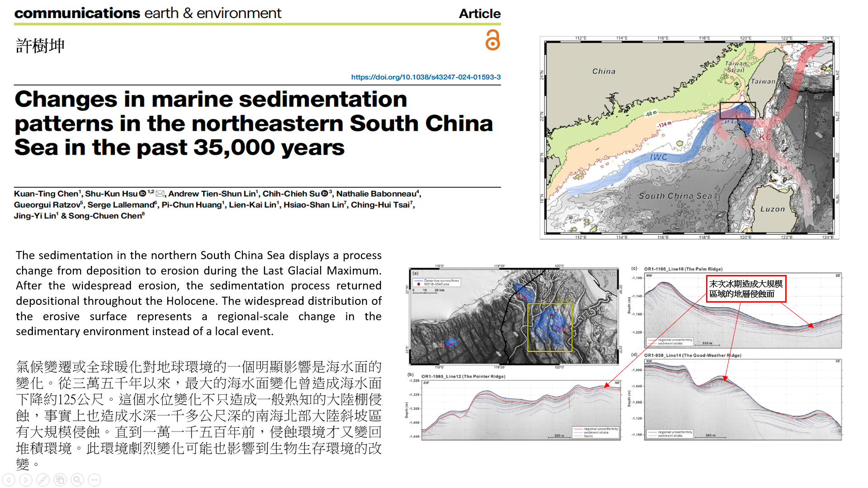The height and width of the screenshot is (488, 868).
Task: Click author name 'Nathalie Babonneau'
Action: pos(376,194)
